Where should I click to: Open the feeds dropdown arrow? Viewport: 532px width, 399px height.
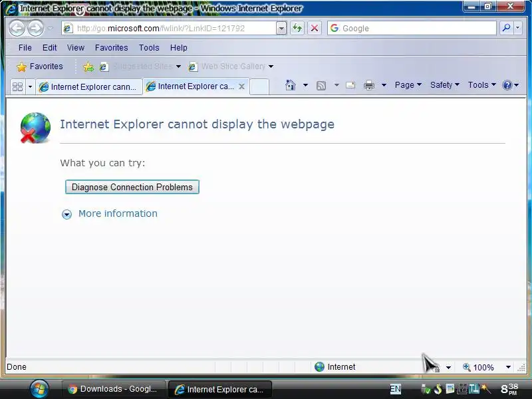(336, 85)
